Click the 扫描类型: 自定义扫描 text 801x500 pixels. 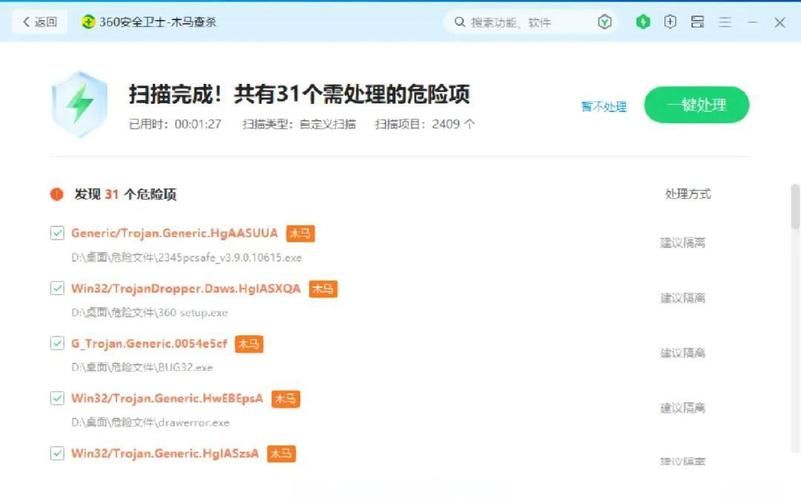point(299,124)
